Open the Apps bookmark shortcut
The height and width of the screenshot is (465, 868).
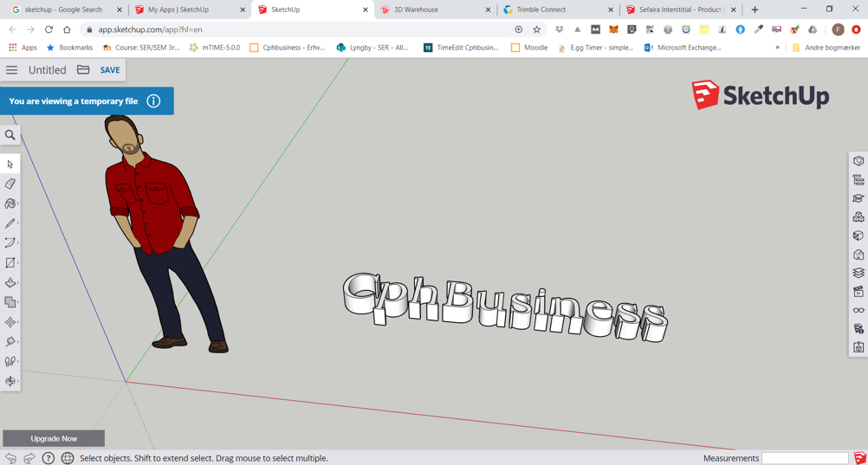point(23,48)
